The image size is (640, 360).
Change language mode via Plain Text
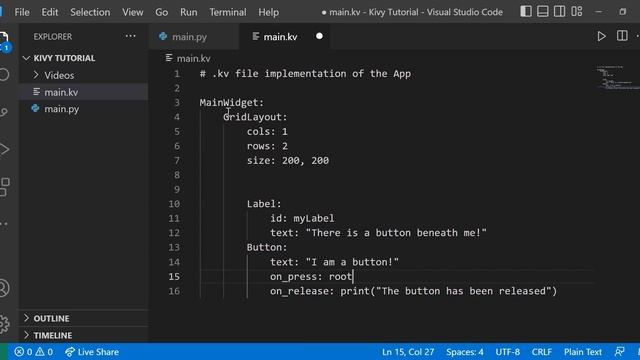[x=583, y=352]
